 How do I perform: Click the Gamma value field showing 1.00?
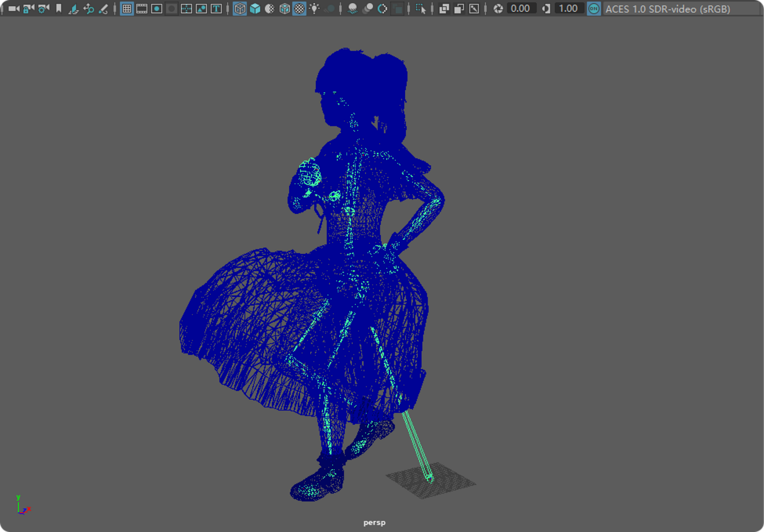point(568,9)
